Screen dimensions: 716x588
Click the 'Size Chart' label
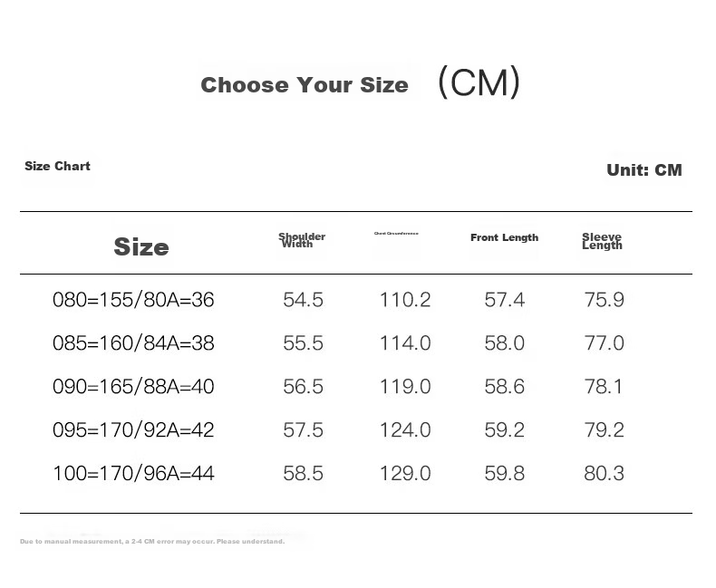pos(57,166)
